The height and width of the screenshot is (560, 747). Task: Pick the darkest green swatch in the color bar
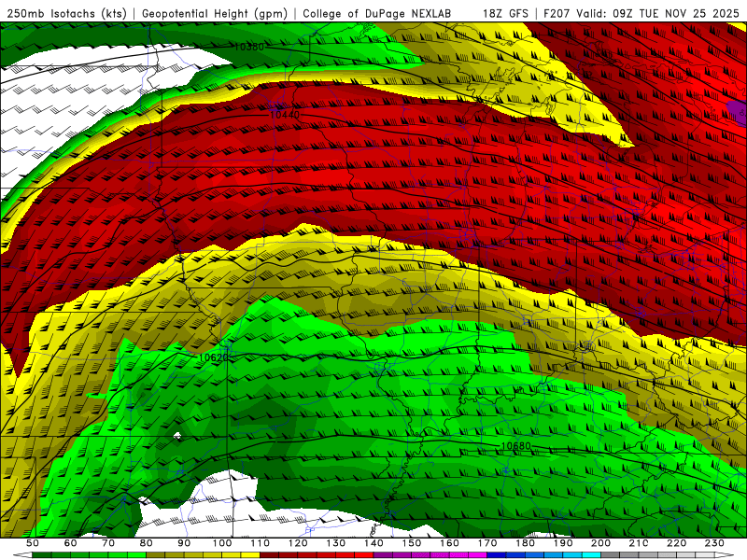42,554
